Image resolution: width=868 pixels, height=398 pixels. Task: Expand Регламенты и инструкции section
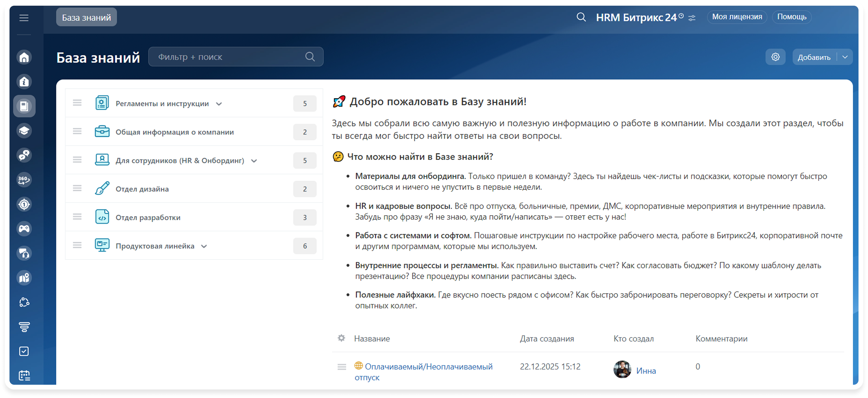219,104
